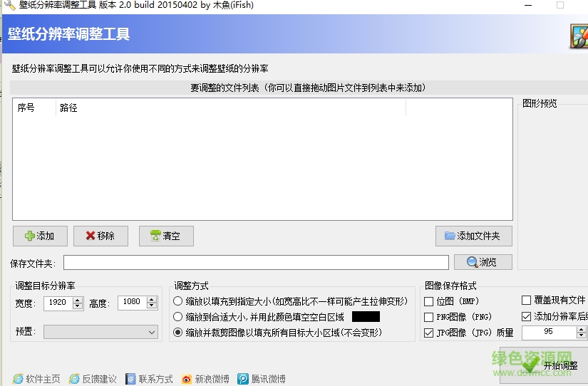Enable the 位图 (BMP) checkbox
The width and height of the screenshot is (588, 386).
tap(428, 301)
